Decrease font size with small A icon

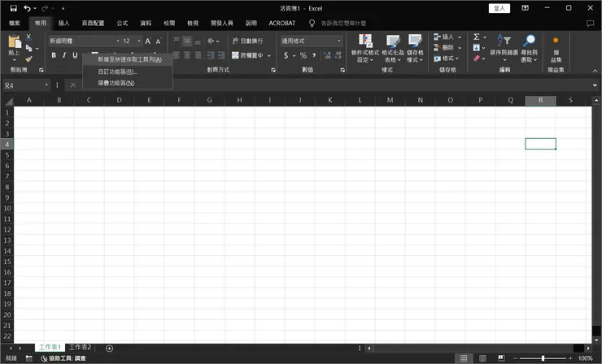point(158,41)
